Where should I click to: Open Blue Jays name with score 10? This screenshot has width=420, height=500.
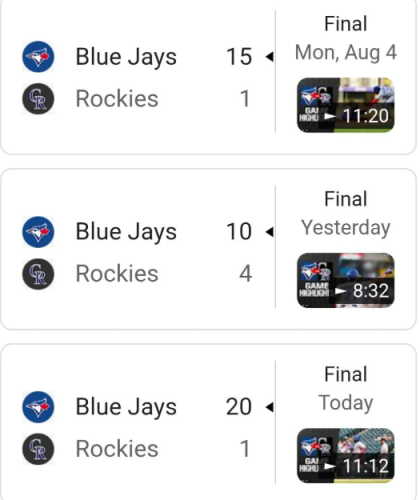pos(126,232)
